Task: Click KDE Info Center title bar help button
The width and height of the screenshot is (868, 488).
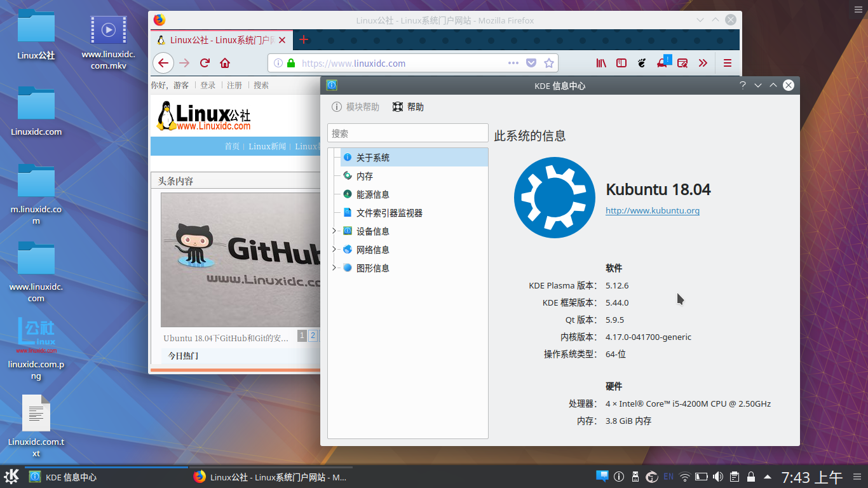Action: pyautogui.click(x=742, y=85)
